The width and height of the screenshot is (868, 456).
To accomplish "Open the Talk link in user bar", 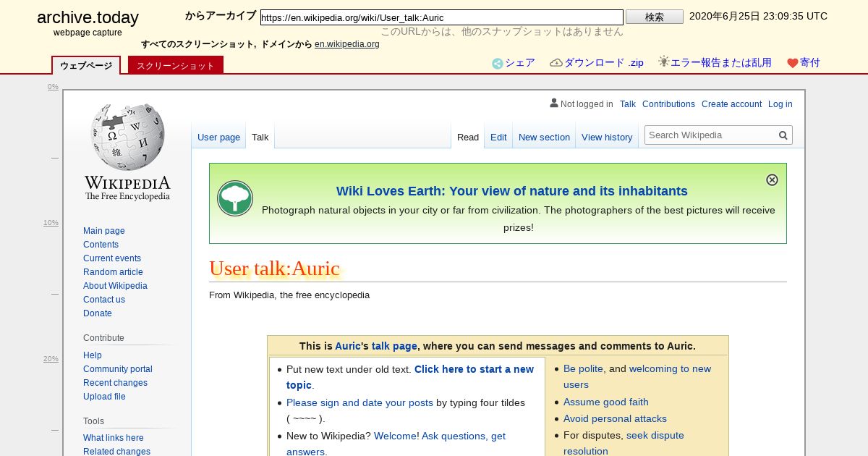I will click(628, 104).
